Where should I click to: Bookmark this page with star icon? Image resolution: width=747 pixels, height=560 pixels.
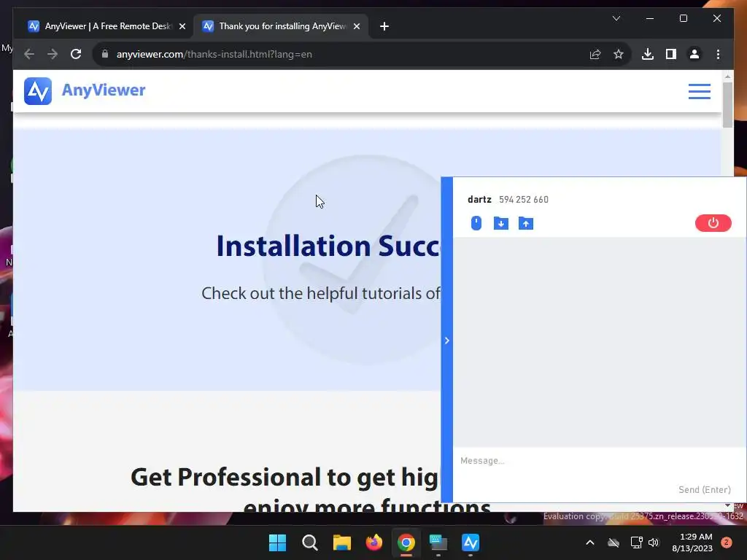(x=619, y=54)
